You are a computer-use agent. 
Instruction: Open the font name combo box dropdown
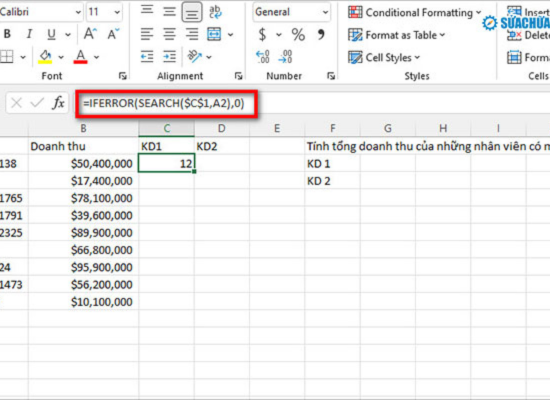coord(78,12)
